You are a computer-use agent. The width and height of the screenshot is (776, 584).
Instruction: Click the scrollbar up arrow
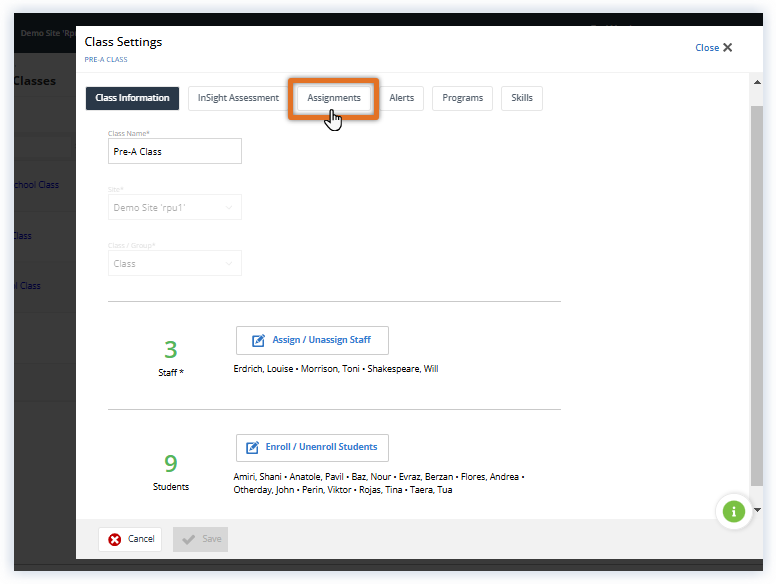click(x=757, y=82)
